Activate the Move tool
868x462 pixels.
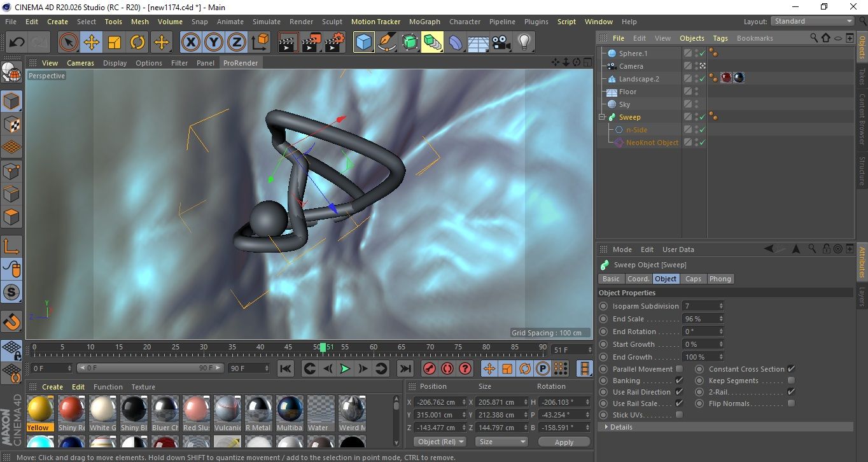[x=92, y=43]
